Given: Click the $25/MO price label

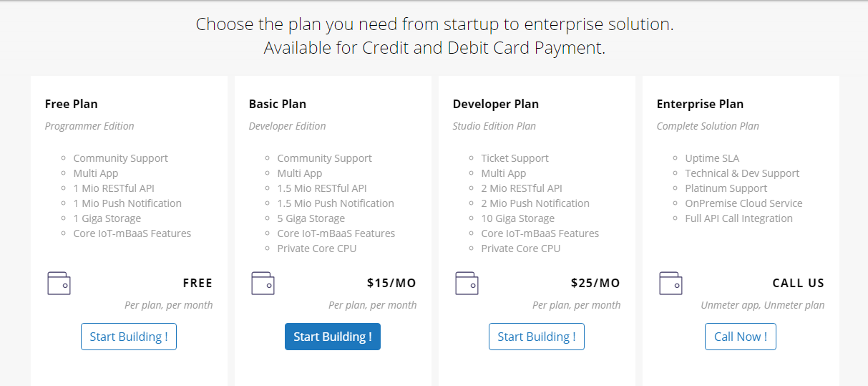Looking at the screenshot, I should tap(595, 283).
